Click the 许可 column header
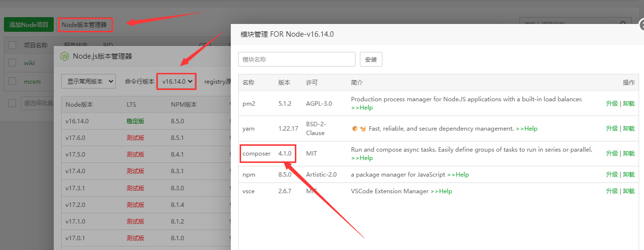 click(x=312, y=83)
